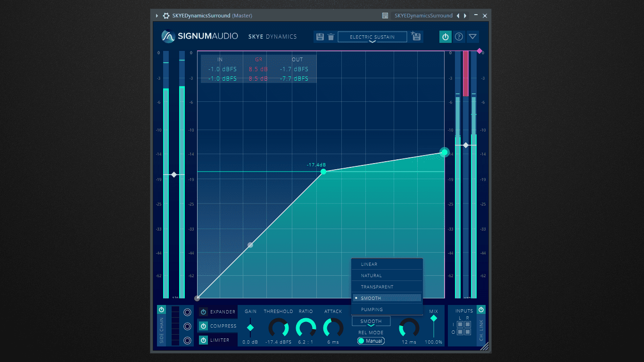Open the help question mark icon
Image resolution: width=644 pixels, height=362 pixels.
pos(459,37)
